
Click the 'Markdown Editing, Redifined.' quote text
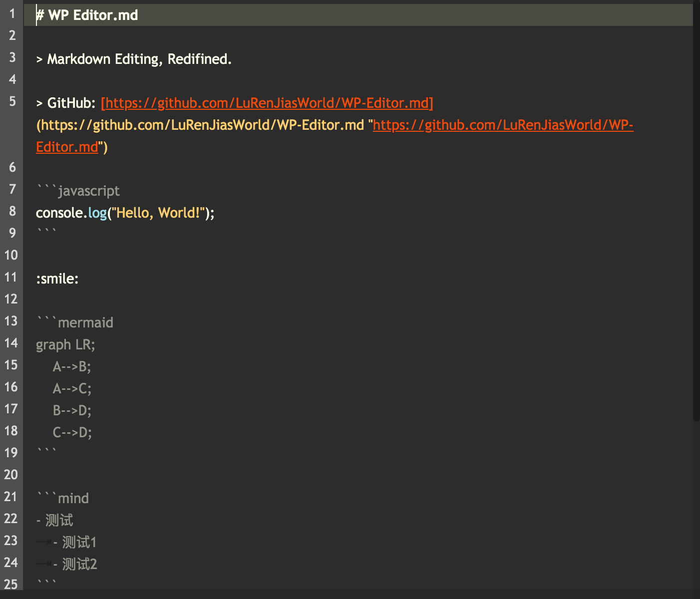point(139,59)
